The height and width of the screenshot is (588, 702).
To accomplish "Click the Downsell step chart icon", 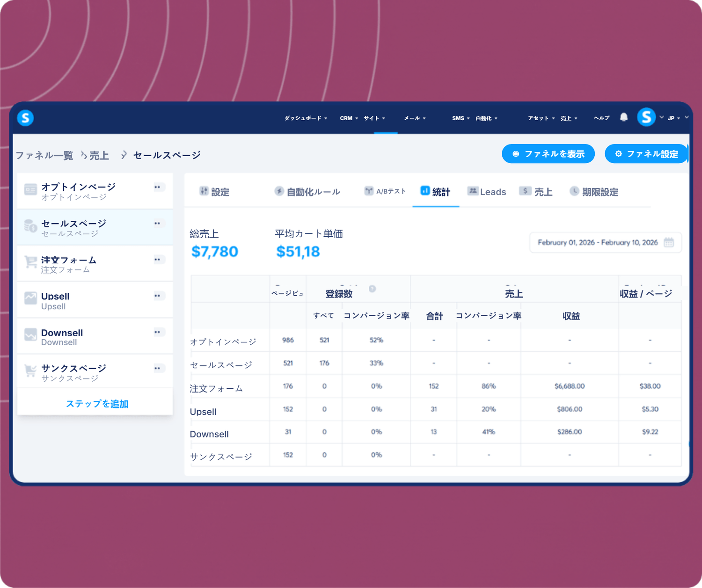I will [x=30, y=334].
